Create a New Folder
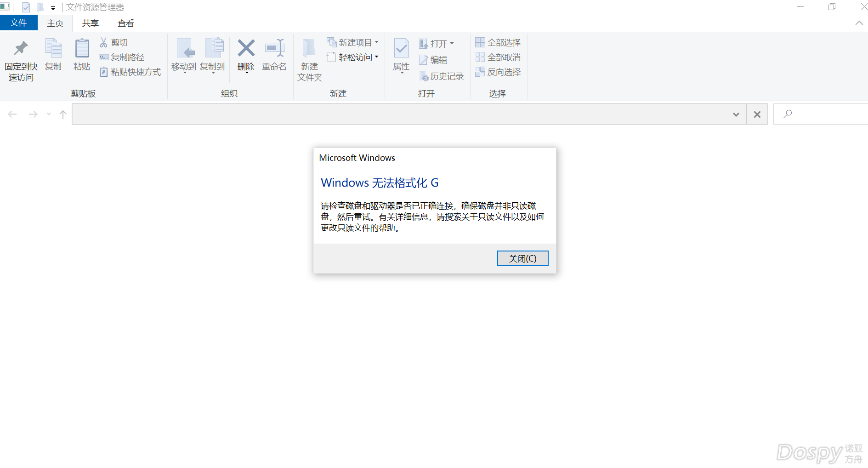 click(309, 60)
